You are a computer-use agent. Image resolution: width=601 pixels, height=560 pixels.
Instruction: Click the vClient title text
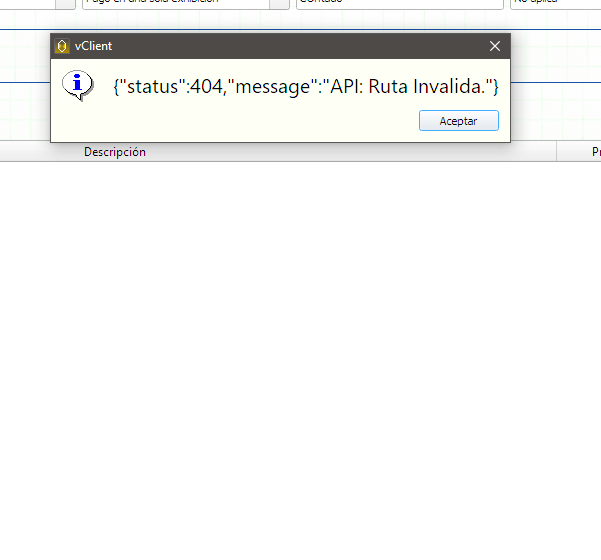click(94, 46)
